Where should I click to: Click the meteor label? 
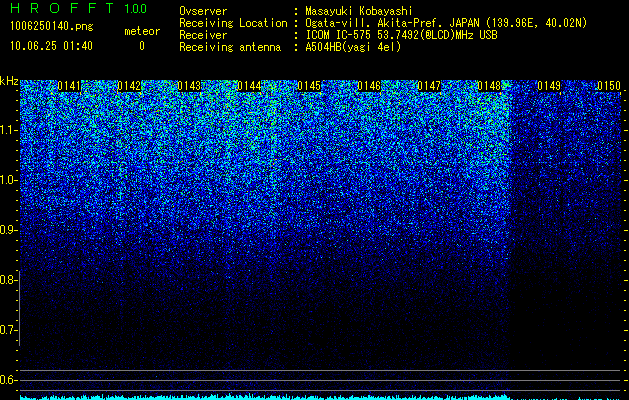click(x=142, y=31)
